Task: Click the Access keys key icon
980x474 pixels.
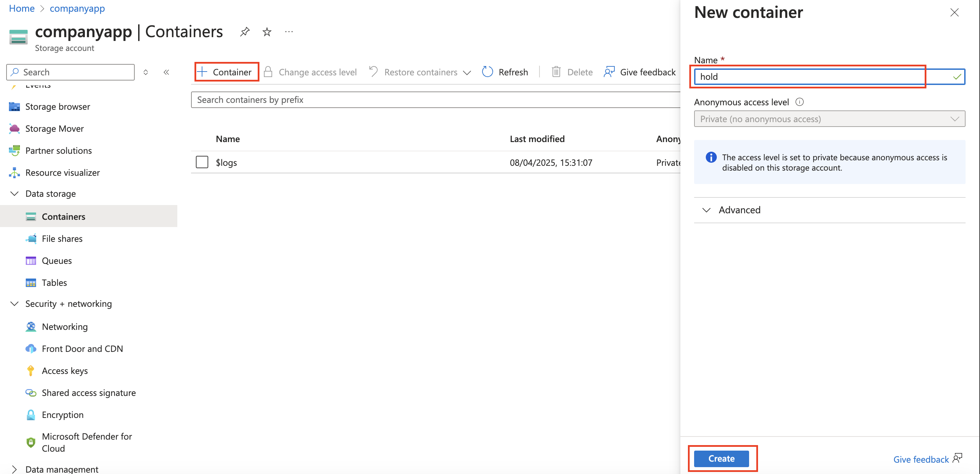Action: tap(31, 371)
